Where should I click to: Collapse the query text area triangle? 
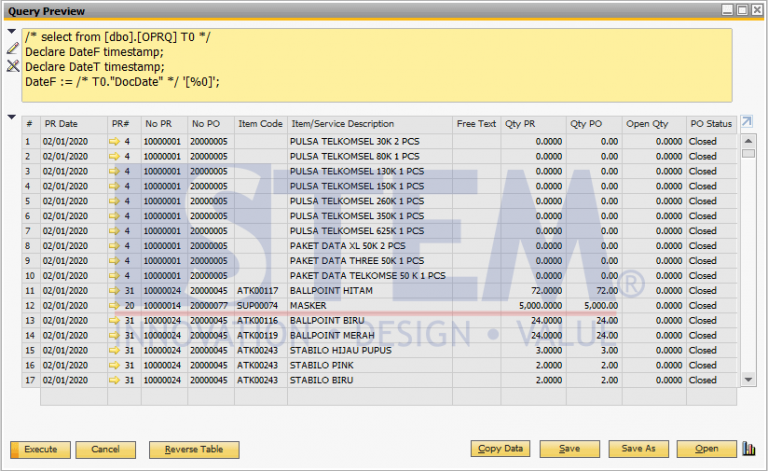12,31
